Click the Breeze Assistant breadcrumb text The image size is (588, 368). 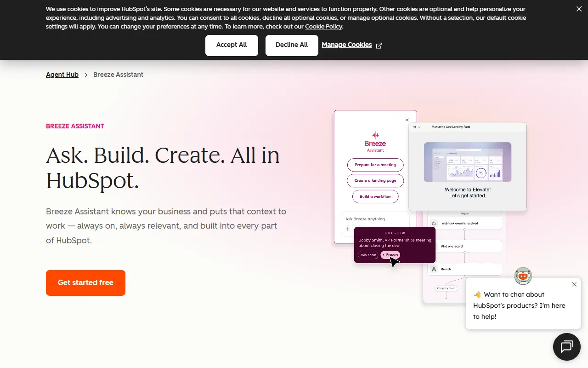click(118, 75)
